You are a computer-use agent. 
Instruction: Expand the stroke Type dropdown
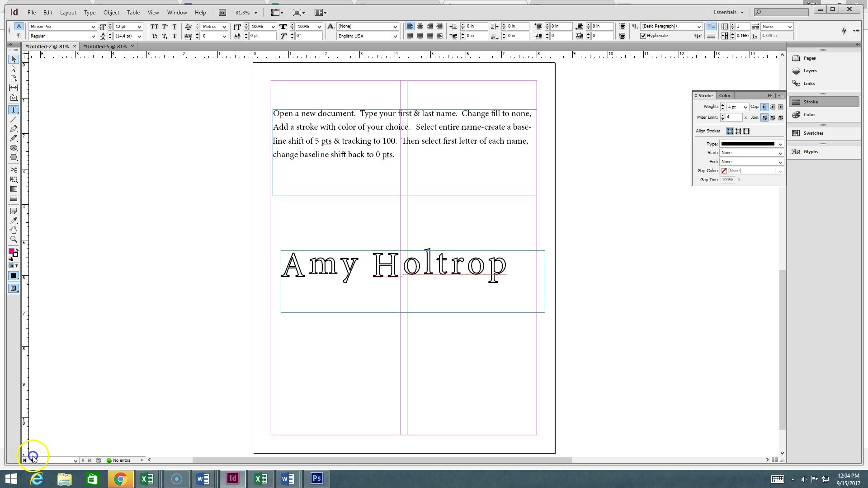[780, 144]
